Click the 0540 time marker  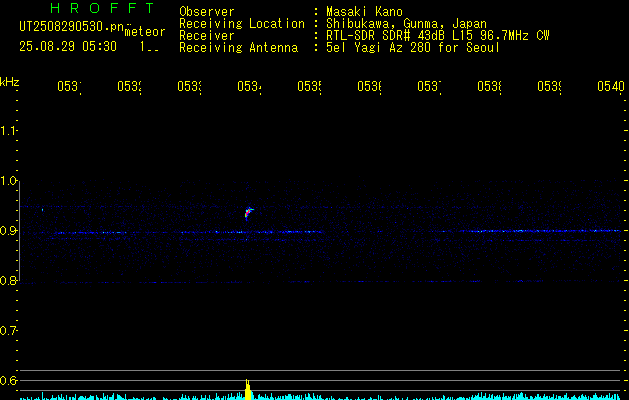(611, 86)
